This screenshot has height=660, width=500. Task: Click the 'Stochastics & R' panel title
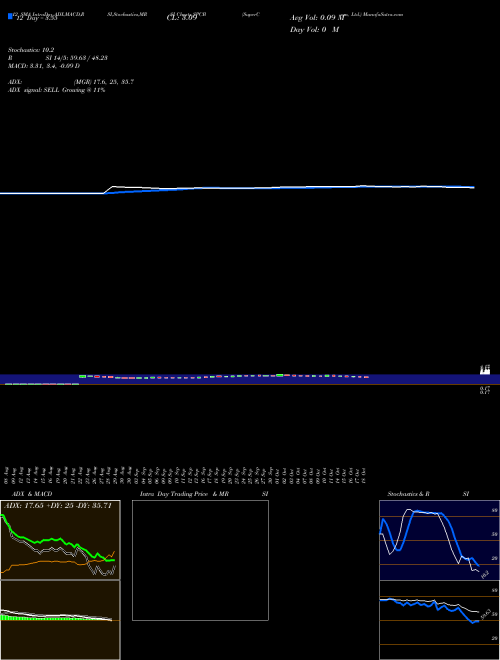pyautogui.click(x=408, y=494)
